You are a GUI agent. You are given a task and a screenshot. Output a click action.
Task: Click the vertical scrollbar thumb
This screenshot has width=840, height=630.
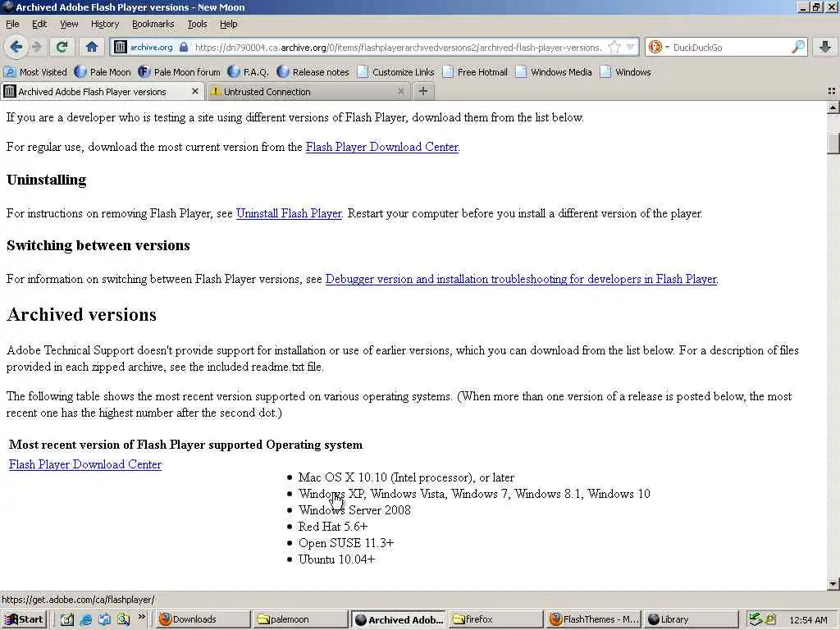833,143
